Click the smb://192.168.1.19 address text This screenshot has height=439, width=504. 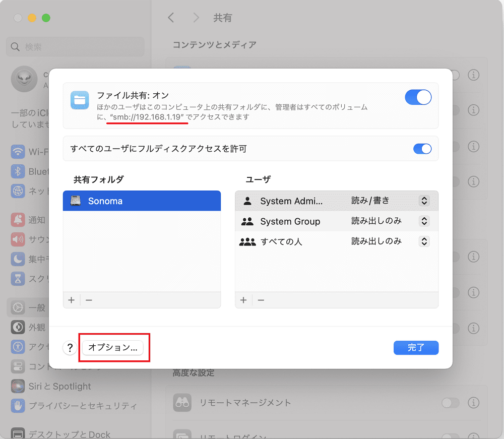click(147, 117)
